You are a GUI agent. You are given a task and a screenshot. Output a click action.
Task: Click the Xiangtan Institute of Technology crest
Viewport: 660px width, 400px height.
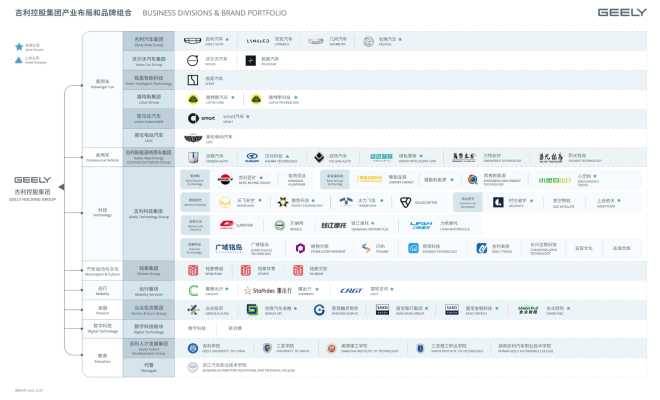(332, 349)
